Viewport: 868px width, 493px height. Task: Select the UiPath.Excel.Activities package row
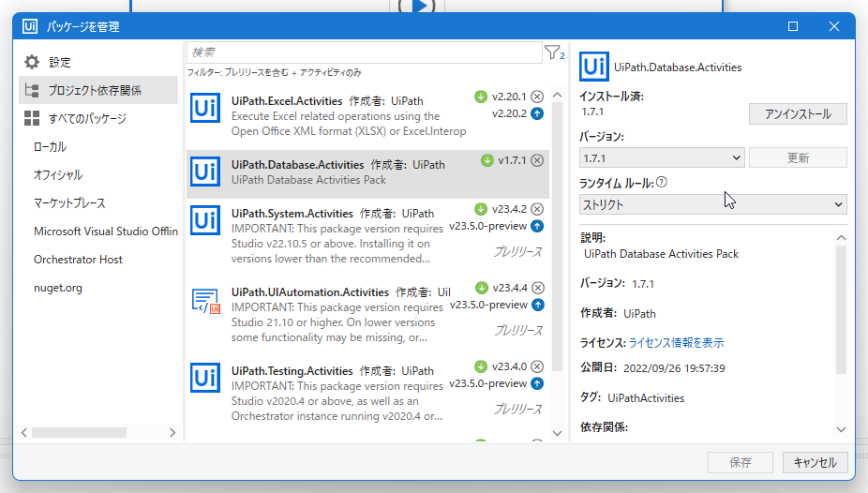[367, 116]
